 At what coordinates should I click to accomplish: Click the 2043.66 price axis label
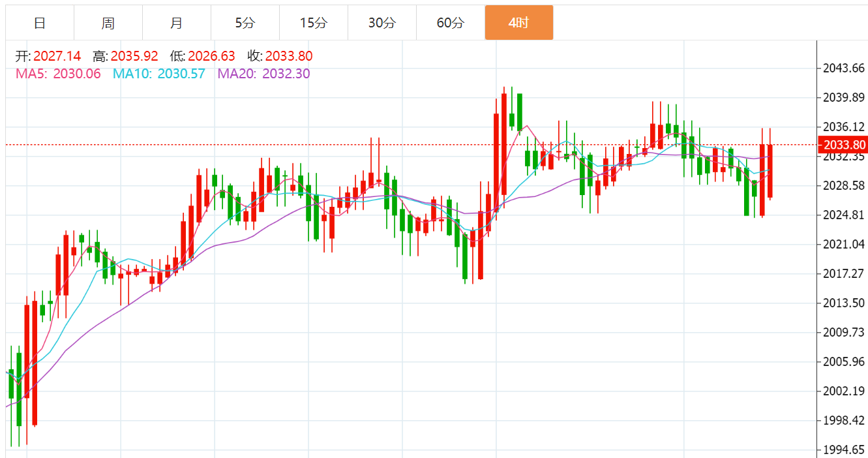pos(844,69)
